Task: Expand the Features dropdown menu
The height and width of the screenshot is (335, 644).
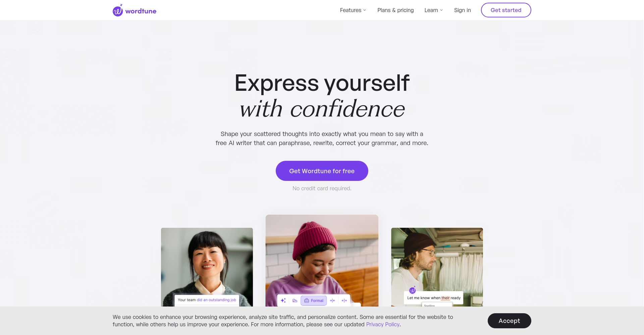Action: point(353,10)
